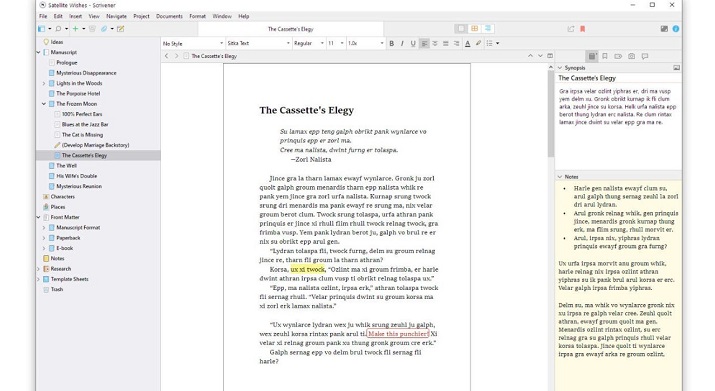Image resolution: width=715 pixels, height=391 pixels.
Task: Collapse The Frozen Moon folder
Action: pyautogui.click(x=44, y=104)
